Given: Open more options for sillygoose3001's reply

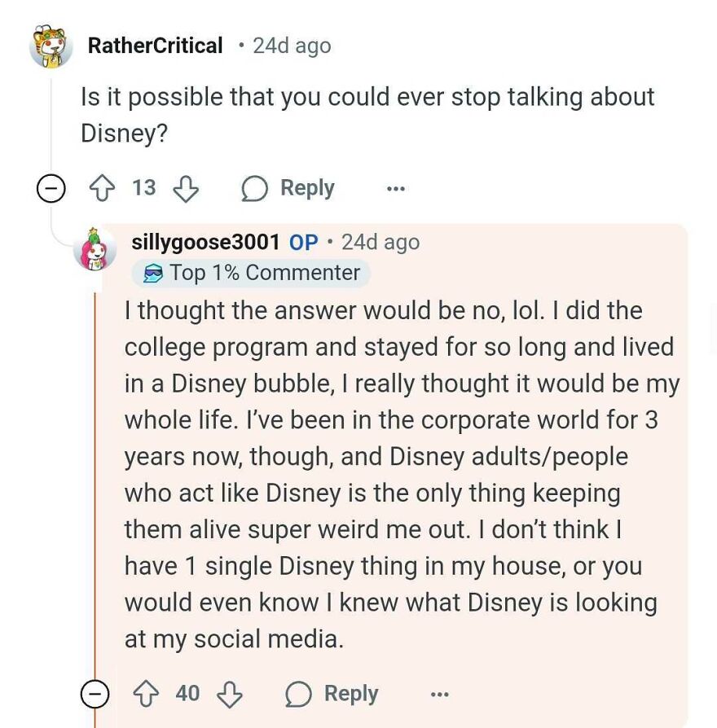Looking at the screenshot, I should point(439,694).
